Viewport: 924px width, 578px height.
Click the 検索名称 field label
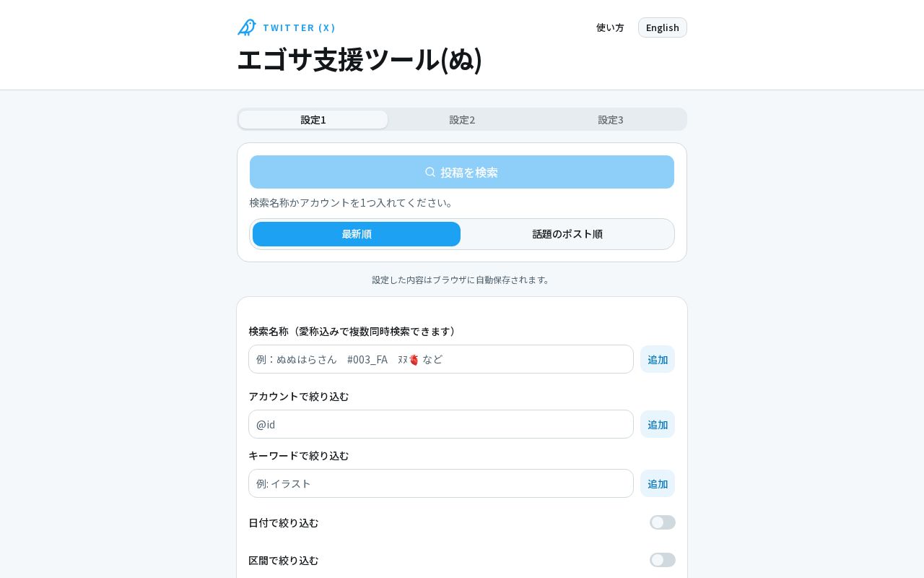point(354,331)
